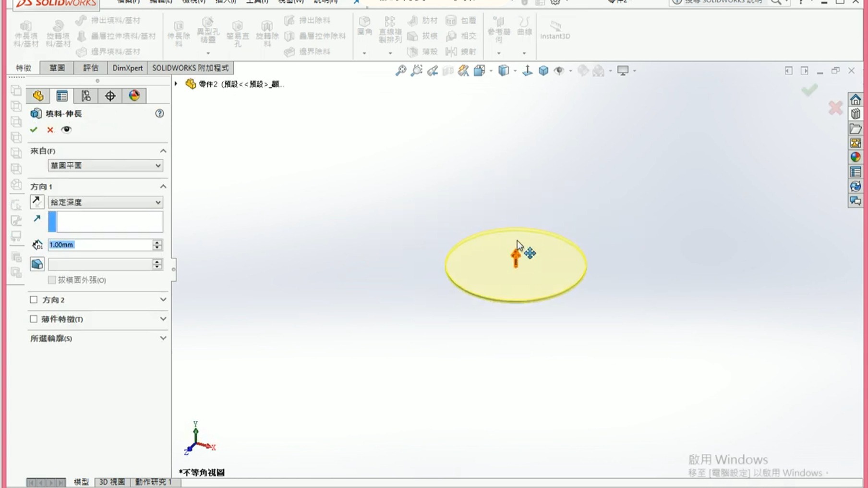Click the orange extrude direction arrow handle
The image size is (868, 488).
[516, 258]
